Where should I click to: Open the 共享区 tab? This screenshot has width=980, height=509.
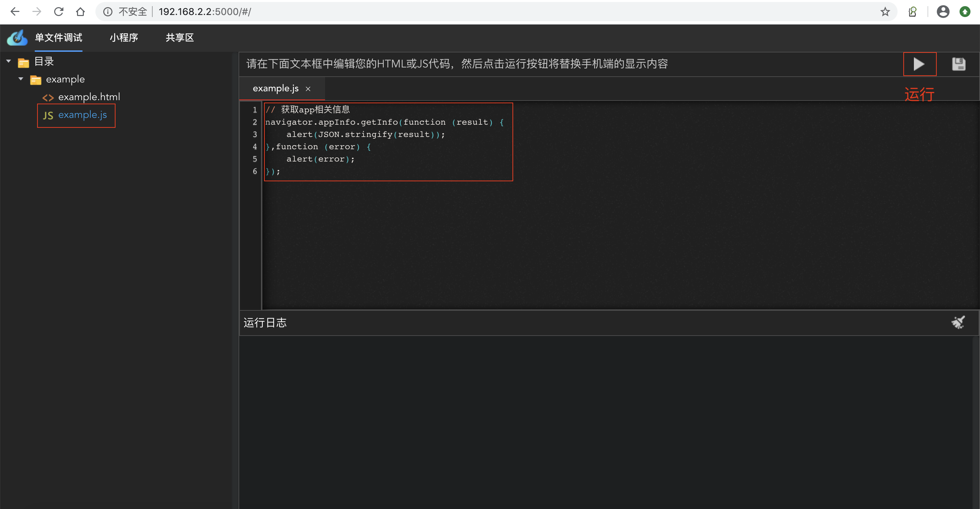180,38
